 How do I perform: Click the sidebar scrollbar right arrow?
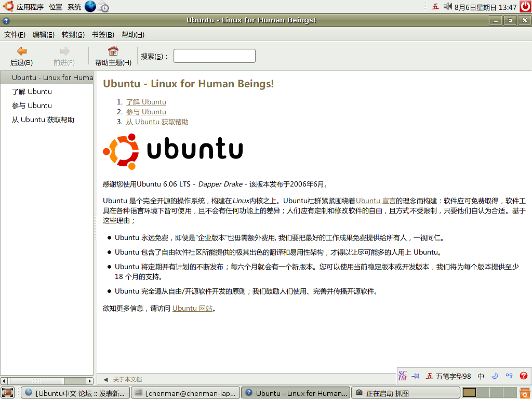pos(89,381)
